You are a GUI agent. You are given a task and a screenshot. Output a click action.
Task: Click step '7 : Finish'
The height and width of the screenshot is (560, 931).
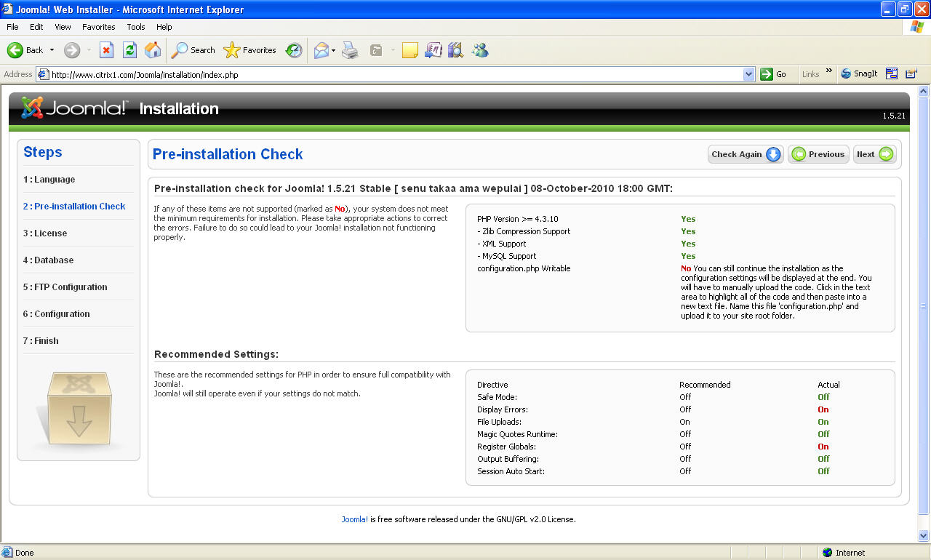coord(41,341)
